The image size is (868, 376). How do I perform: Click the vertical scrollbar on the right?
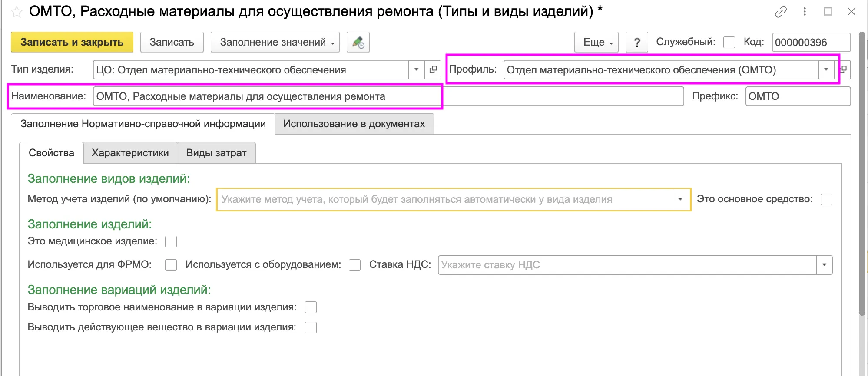click(862, 174)
